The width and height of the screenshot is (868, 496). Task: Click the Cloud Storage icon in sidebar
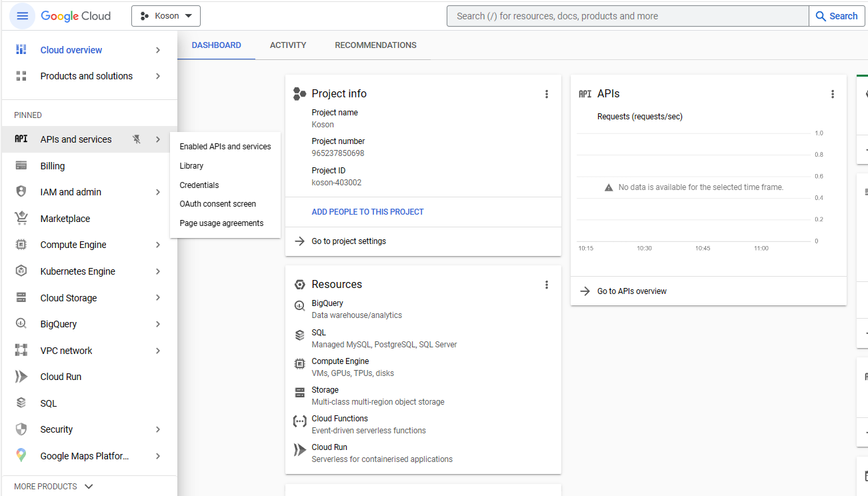21,297
